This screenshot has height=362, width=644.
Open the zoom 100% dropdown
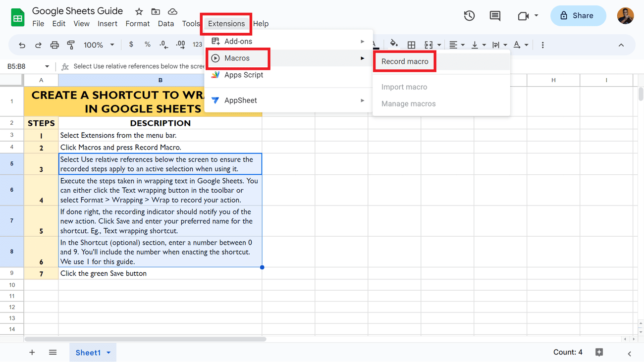99,45
